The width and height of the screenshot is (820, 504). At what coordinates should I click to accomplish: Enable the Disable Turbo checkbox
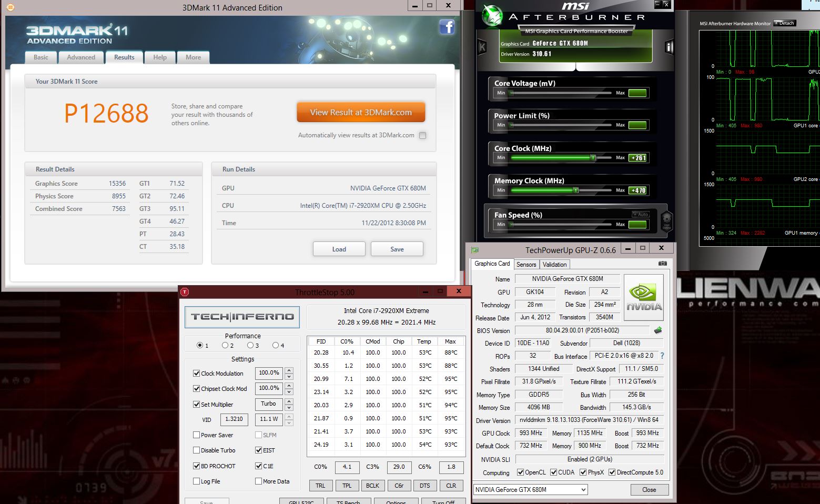[x=197, y=450]
